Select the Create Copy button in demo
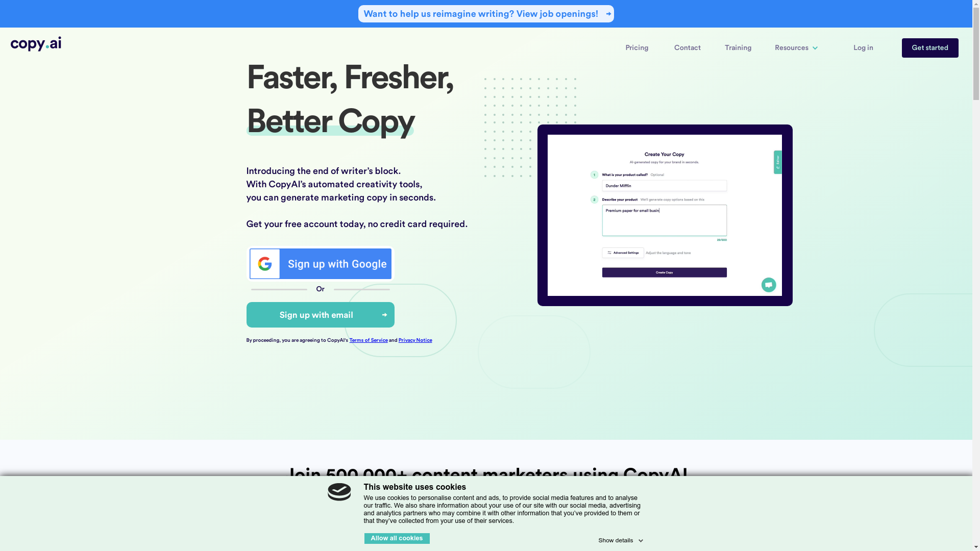Image resolution: width=980 pixels, height=551 pixels. 665,272
